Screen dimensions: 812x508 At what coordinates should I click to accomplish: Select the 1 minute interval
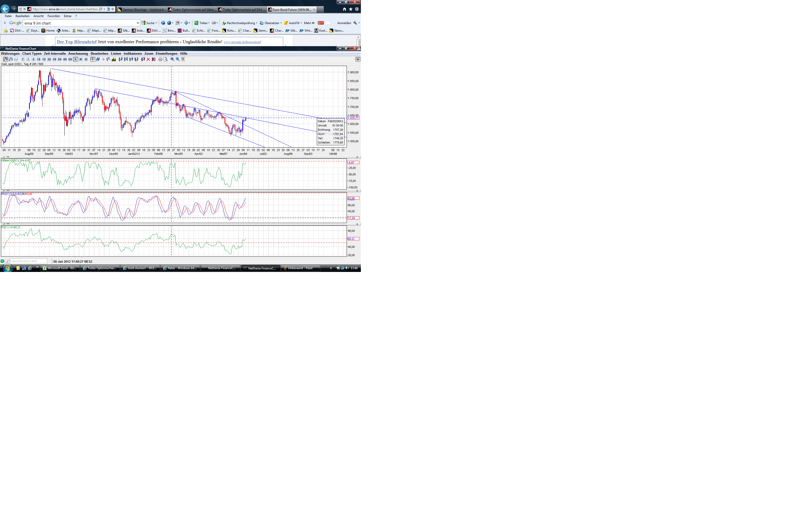click(28, 59)
